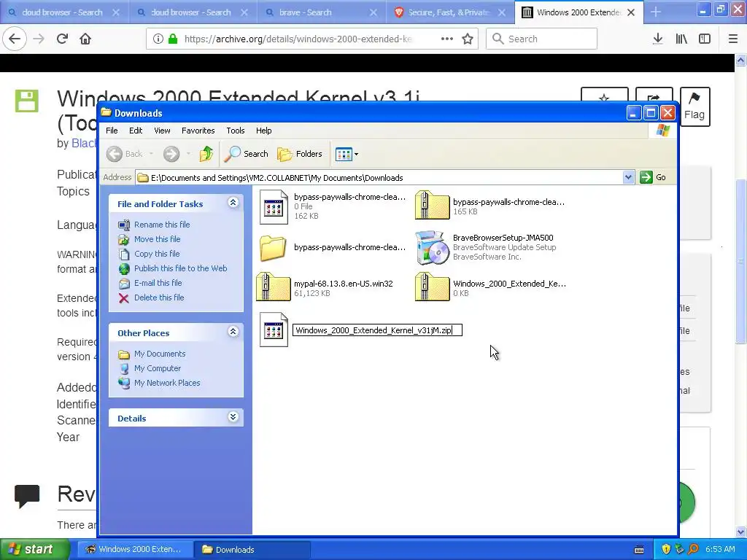This screenshot has width=747, height=560.
Task: Collapse the Other Places panel
Action: point(233,332)
